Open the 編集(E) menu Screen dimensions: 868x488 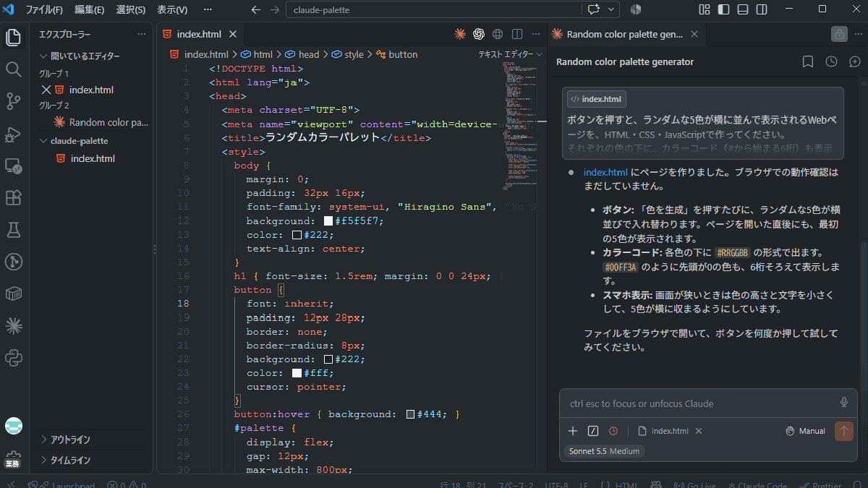point(90,10)
